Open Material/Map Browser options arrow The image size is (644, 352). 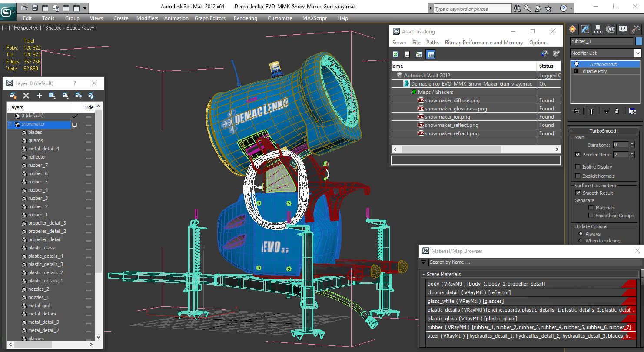click(x=424, y=262)
